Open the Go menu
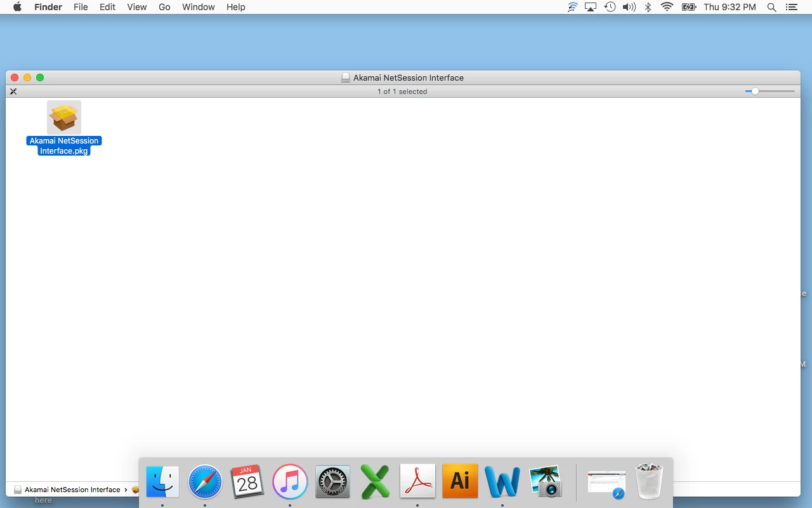812x508 pixels. pyautogui.click(x=164, y=7)
